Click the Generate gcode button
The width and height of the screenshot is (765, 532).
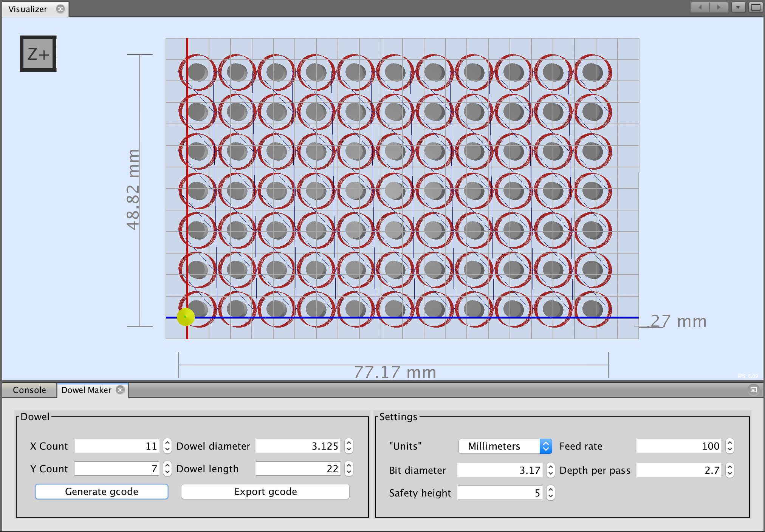pyautogui.click(x=101, y=492)
